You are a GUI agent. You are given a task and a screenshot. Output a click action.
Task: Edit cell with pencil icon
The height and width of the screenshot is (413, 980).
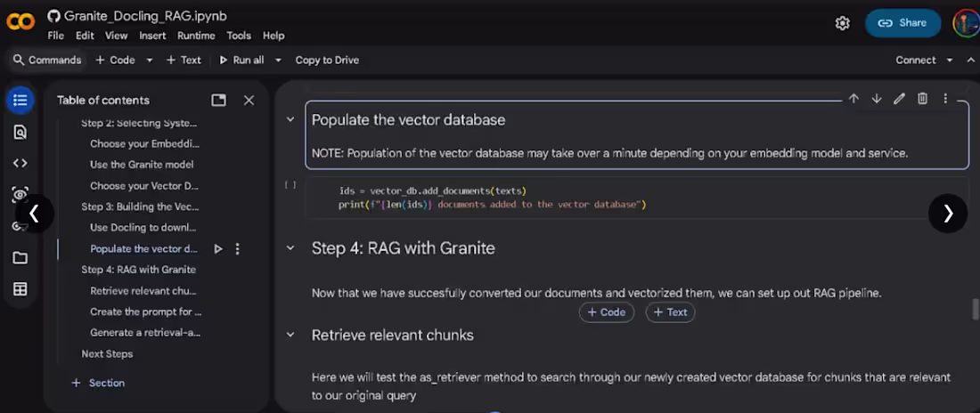(900, 99)
